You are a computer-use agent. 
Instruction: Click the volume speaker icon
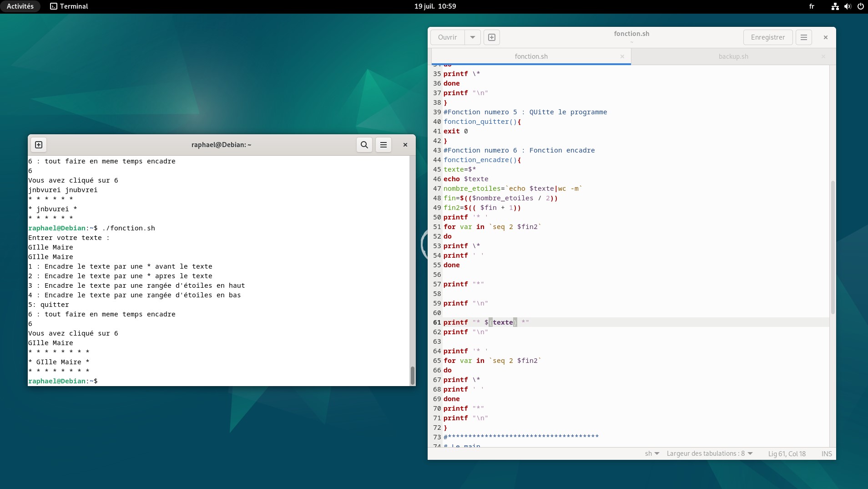tap(848, 6)
